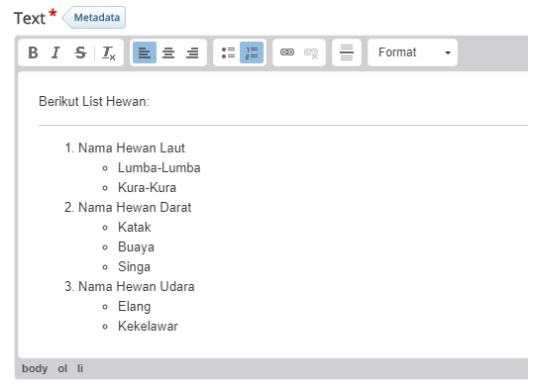The width and height of the screenshot is (534, 392).
Task: Click on 'Kekelawar' bullet item
Action: click(148, 326)
